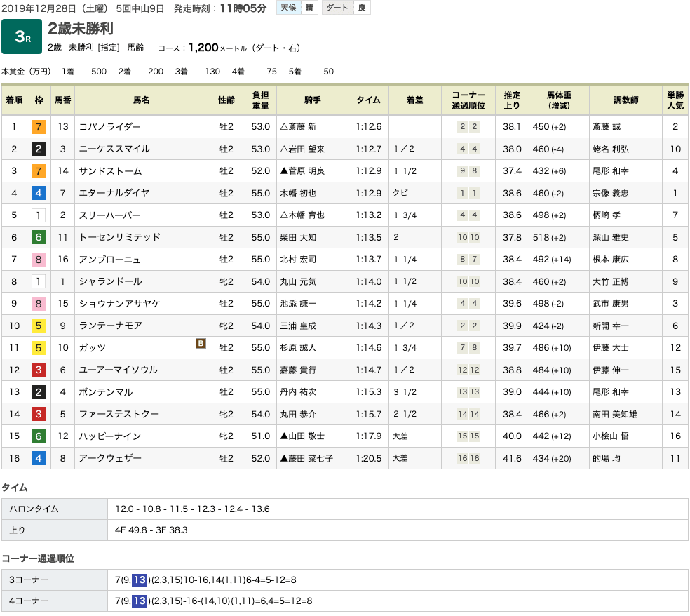Click orange frame 7 swatch for コパノライダー
Screen dimensions: 690x616
coord(39,127)
